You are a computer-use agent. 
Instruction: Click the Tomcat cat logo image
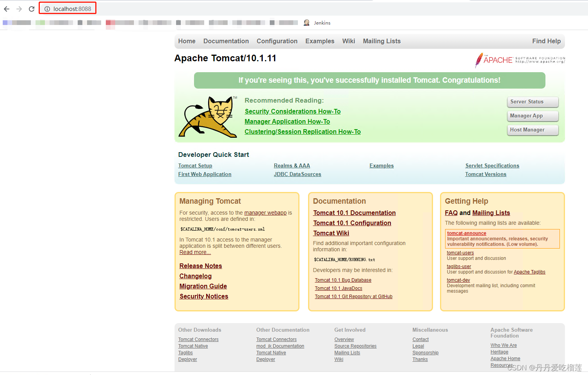(208, 117)
